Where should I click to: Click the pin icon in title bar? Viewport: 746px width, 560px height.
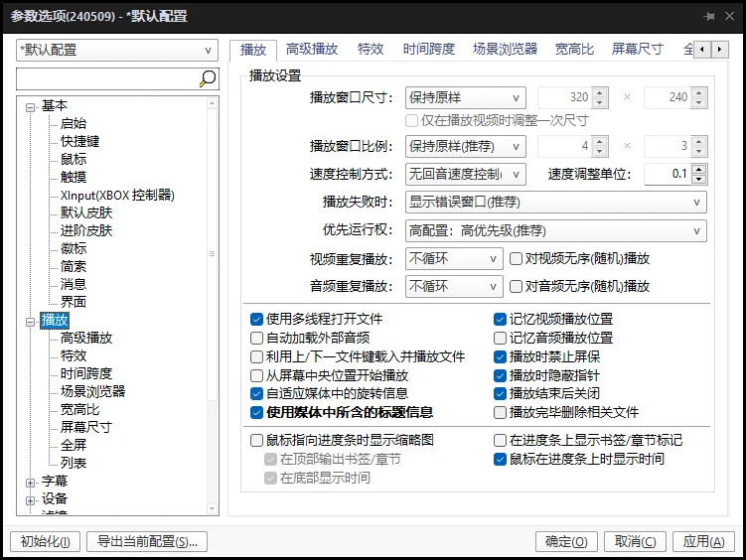[709, 16]
